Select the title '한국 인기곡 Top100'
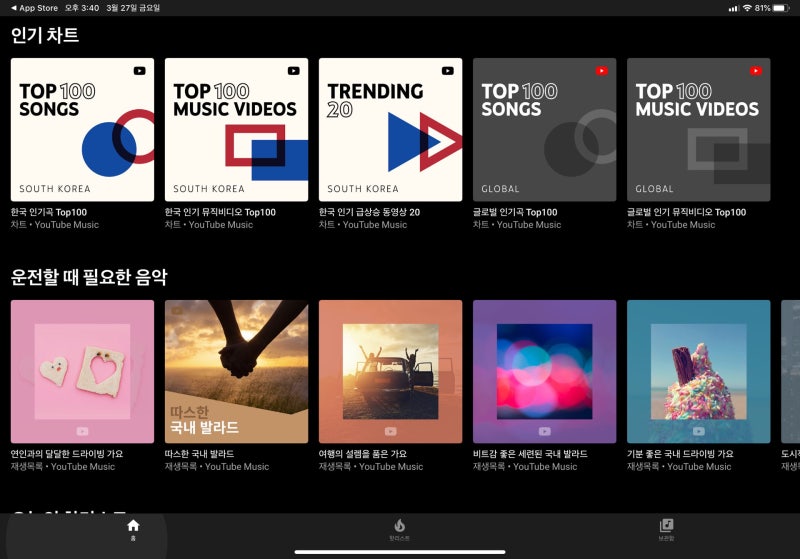 coord(49,212)
